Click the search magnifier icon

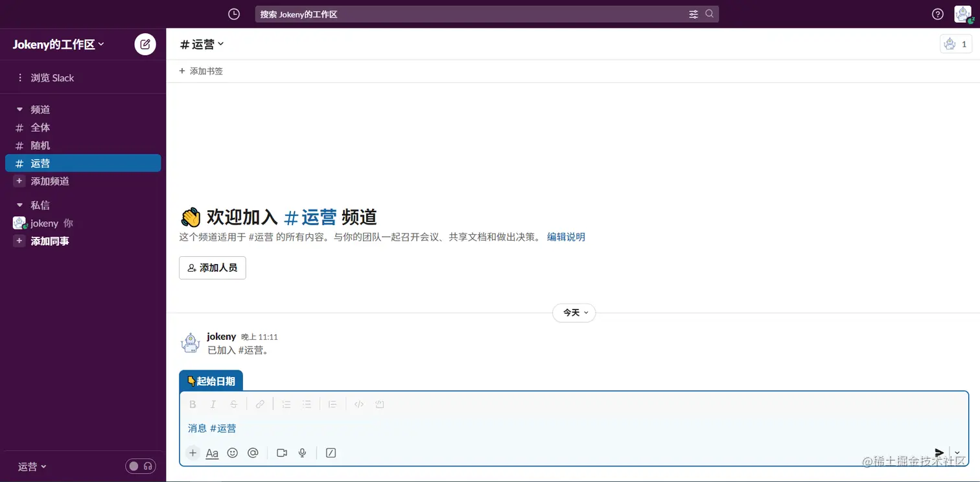710,14
